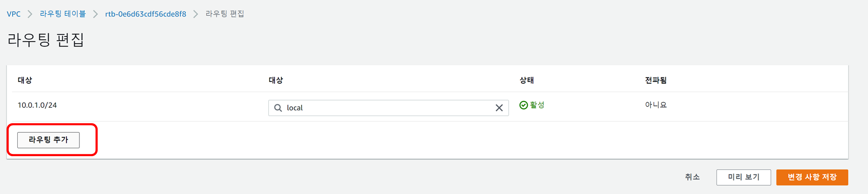Image resolution: width=868 pixels, height=194 pixels.
Task: Click the 대상 header above 10.0.1.0/24
Action: pyautogui.click(x=25, y=80)
